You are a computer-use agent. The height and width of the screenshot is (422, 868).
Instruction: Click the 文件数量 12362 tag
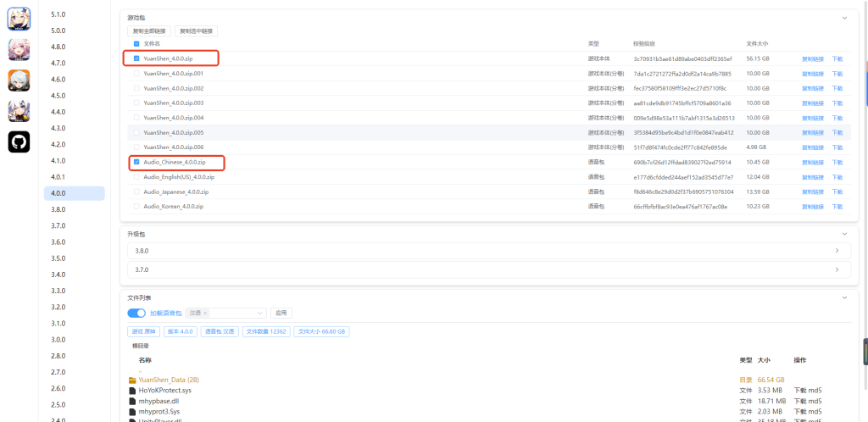pos(266,332)
